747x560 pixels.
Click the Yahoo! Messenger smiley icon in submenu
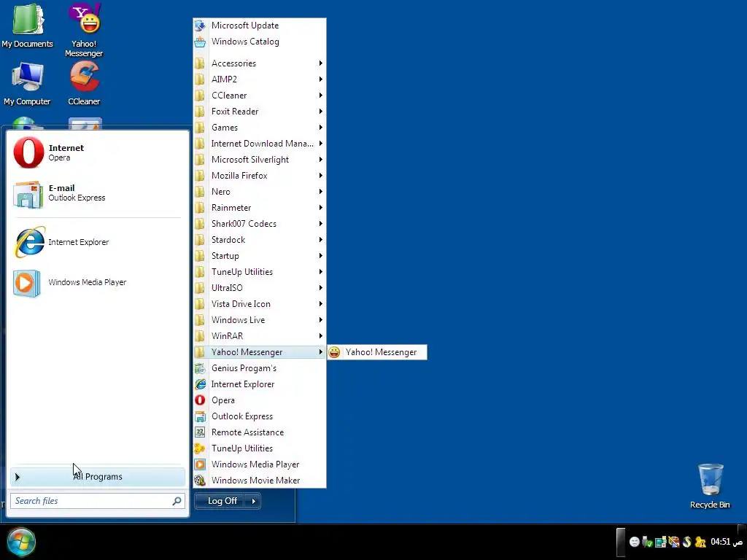click(334, 352)
